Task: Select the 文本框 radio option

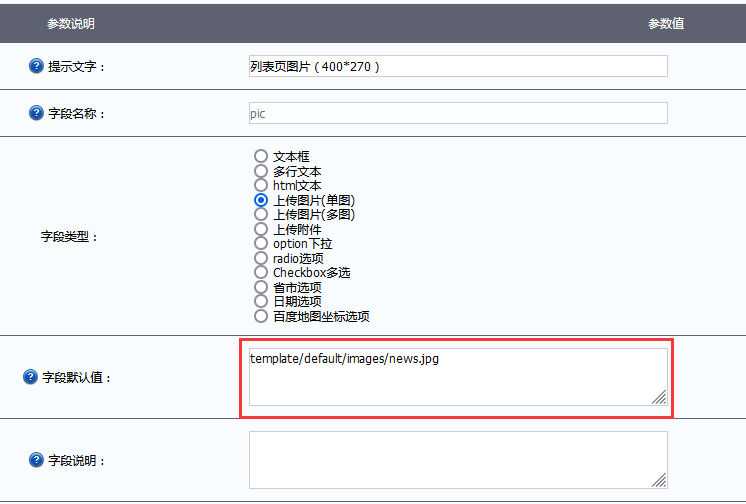Action: pyautogui.click(x=261, y=156)
